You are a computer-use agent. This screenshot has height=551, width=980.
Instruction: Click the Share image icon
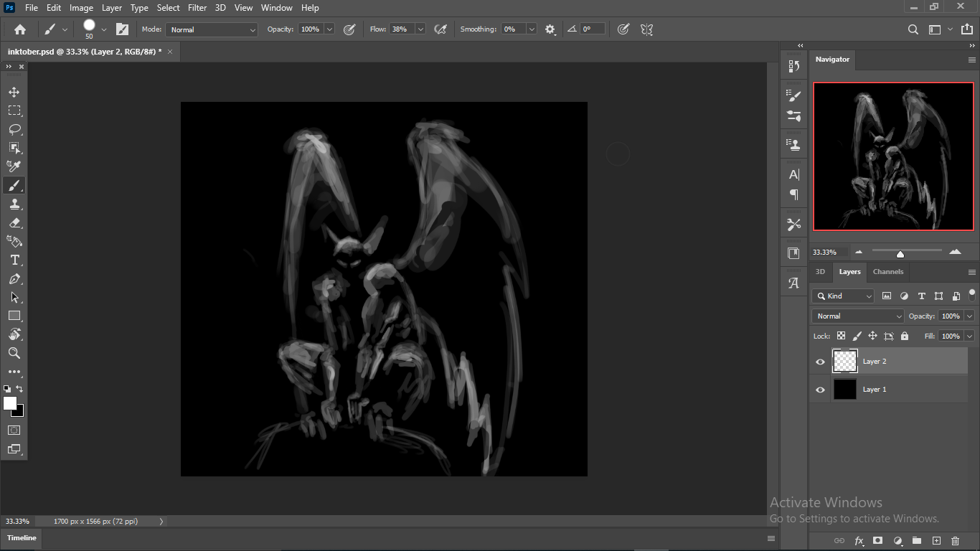(967, 29)
